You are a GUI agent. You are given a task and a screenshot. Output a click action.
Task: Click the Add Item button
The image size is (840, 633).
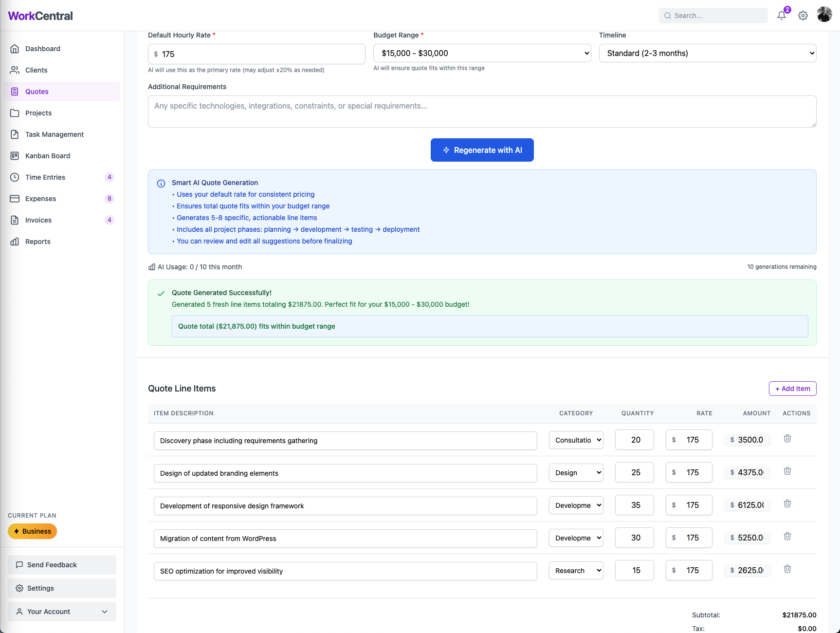[x=792, y=389]
